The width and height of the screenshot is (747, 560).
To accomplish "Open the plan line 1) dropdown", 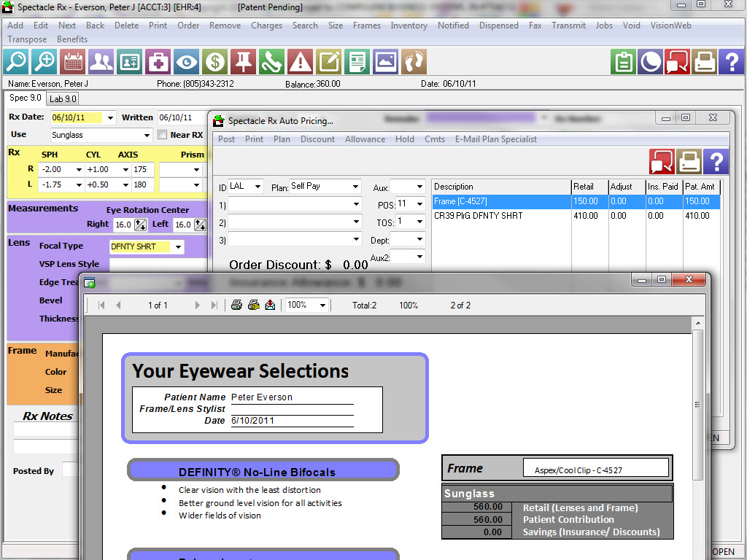I will (356, 204).
